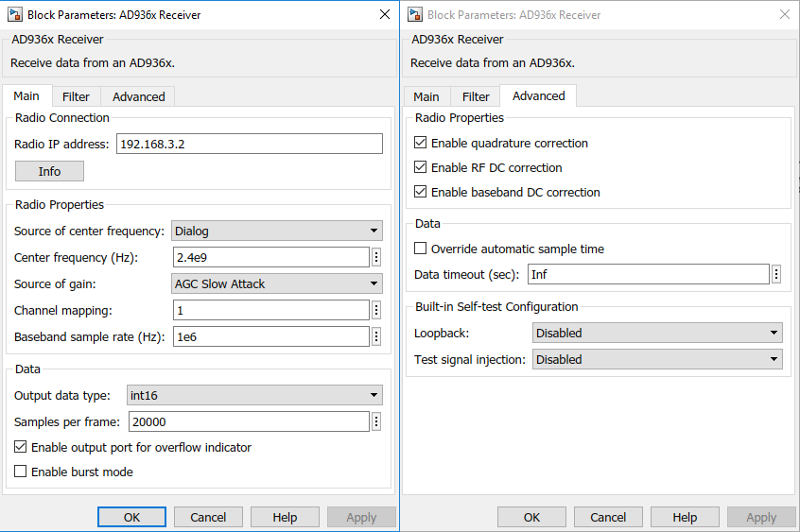Open Filter tab in right dialog
800x532 pixels.
click(476, 96)
